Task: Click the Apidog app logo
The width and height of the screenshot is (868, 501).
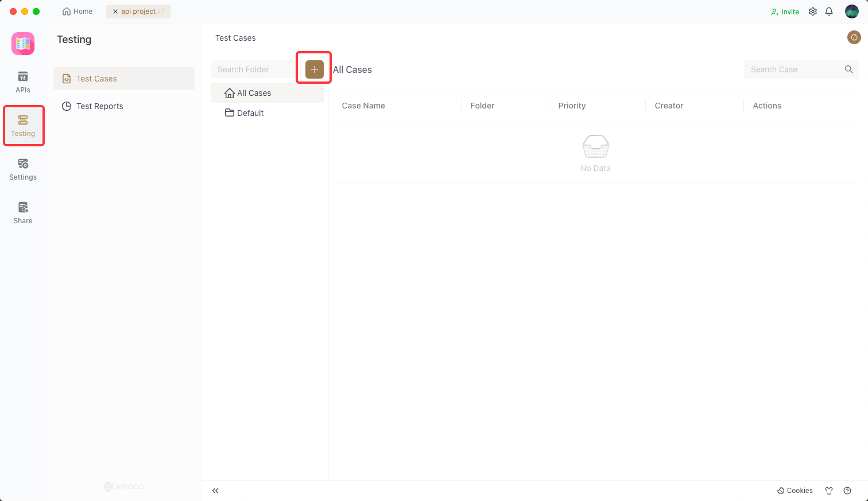Action: click(x=23, y=44)
